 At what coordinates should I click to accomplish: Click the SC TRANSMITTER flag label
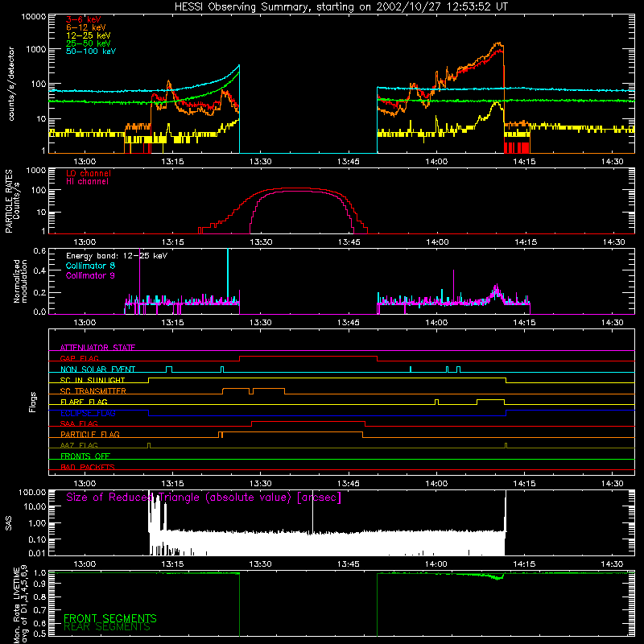93,391
